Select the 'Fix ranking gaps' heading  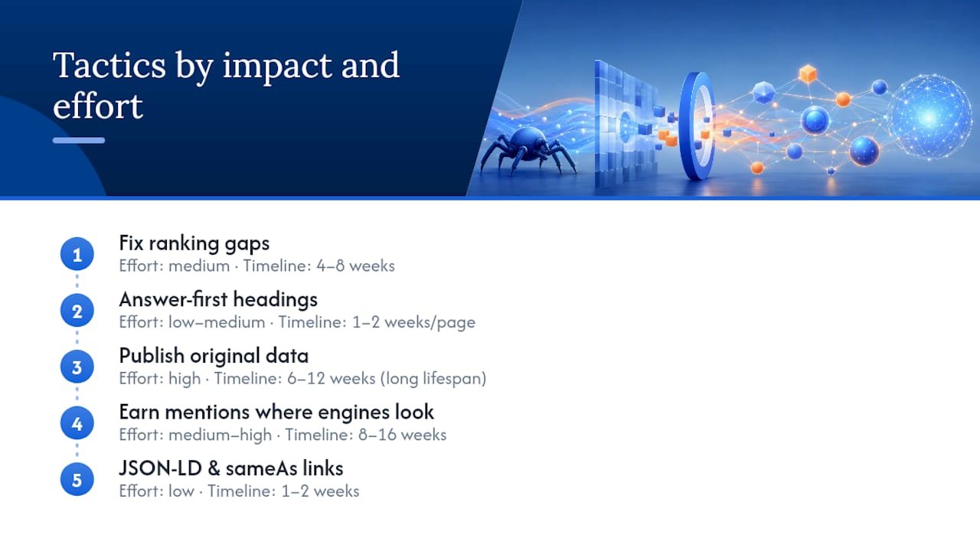[194, 243]
